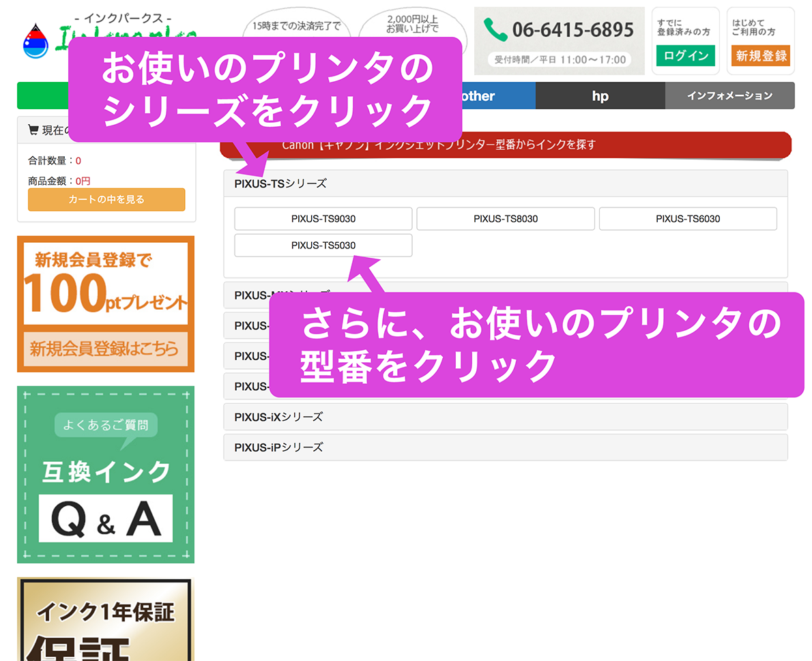Switch to the hp navigation tab
This screenshot has width=812, height=661.
(600, 96)
